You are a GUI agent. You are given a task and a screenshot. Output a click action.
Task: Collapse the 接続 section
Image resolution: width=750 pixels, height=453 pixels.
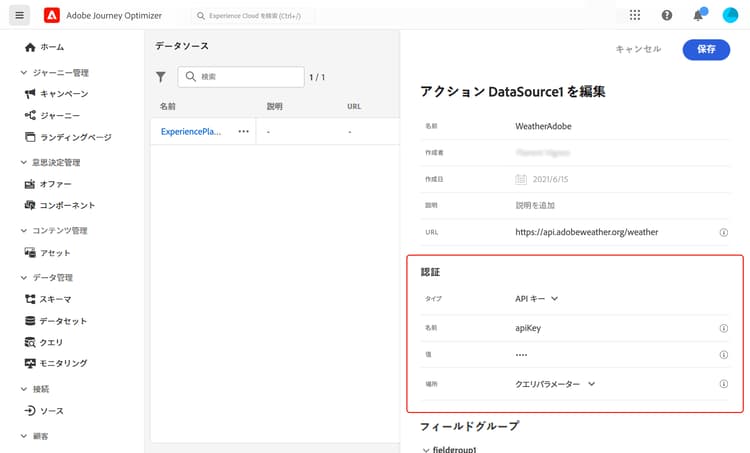23,389
